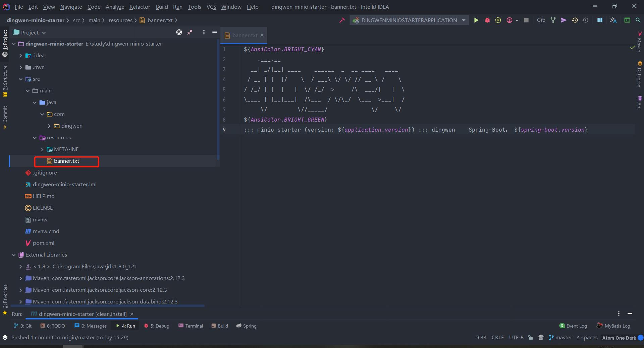The image size is (644, 348).
Task: Click the Build project hammer icon
Action: (x=342, y=20)
